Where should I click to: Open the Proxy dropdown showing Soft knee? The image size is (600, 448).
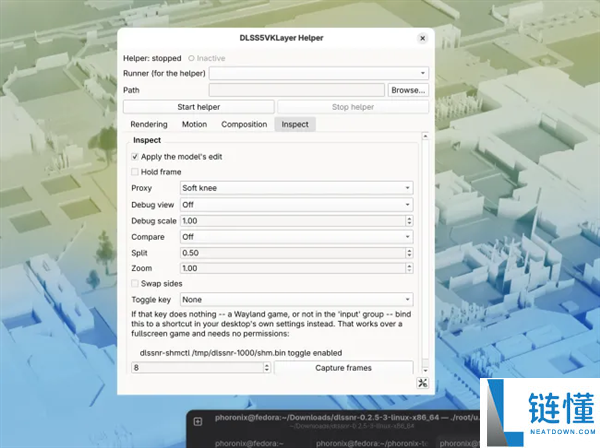click(297, 188)
